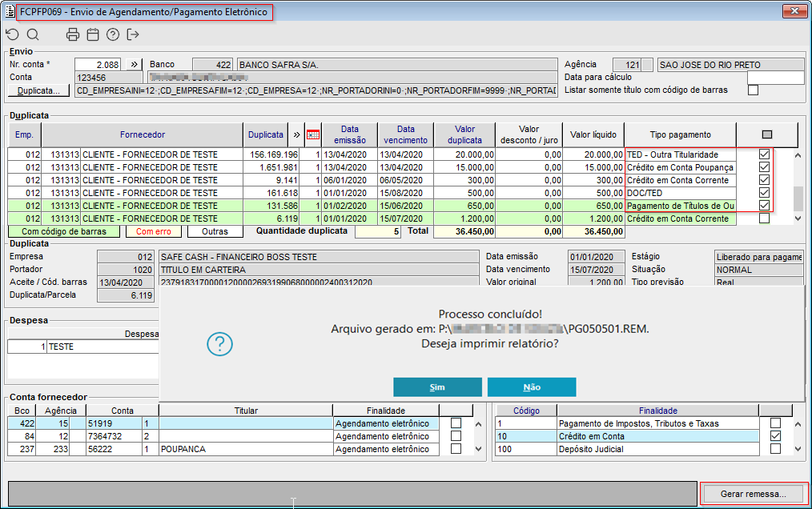Check Pagamento de Impostos, Tributos e Taxas
This screenshot has height=509, width=812.
point(775,423)
